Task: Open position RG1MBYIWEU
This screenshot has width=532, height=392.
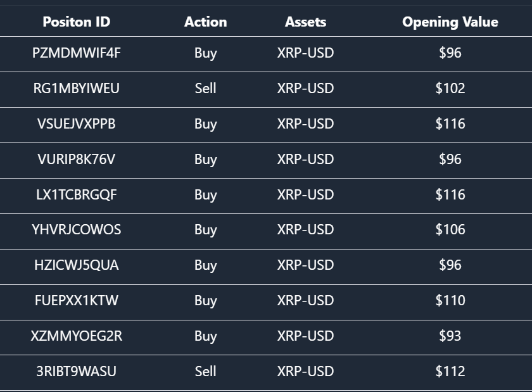Action: [77, 89]
